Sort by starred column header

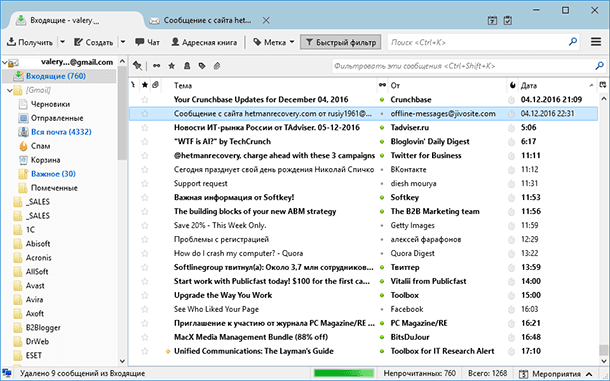point(145,85)
